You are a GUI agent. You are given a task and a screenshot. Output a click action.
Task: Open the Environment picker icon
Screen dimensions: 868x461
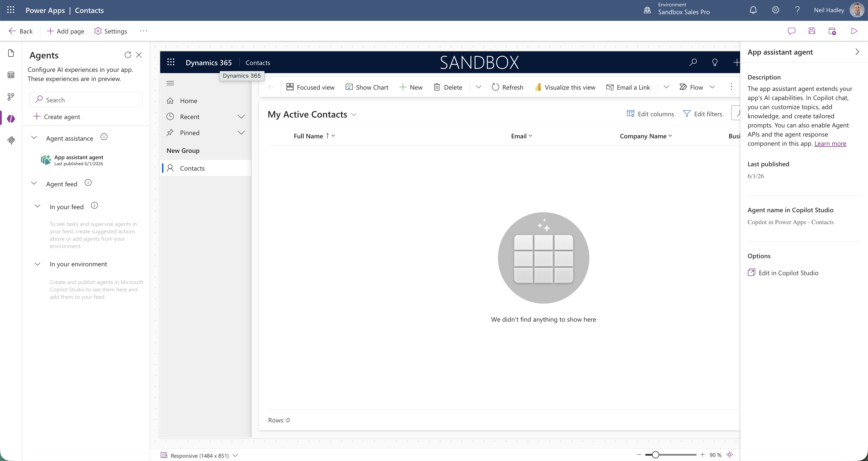[x=647, y=10]
